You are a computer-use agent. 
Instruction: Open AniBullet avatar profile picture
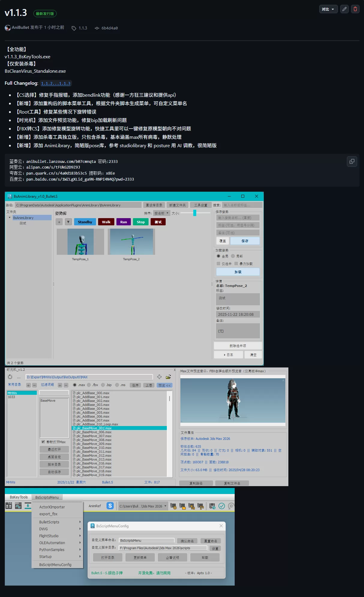tap(8, 28)
